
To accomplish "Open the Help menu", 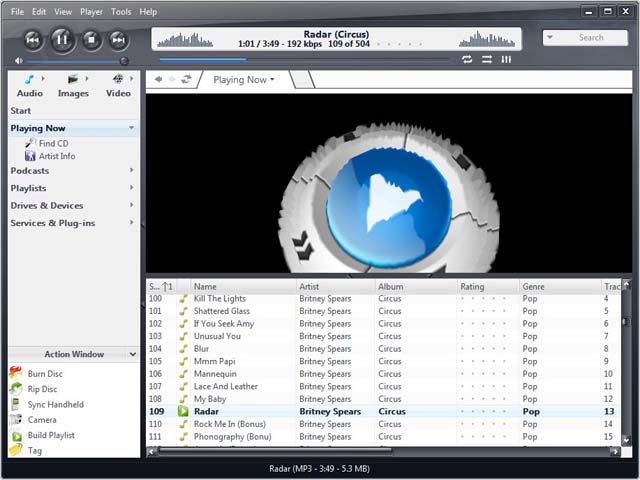I will pos(148,12).
